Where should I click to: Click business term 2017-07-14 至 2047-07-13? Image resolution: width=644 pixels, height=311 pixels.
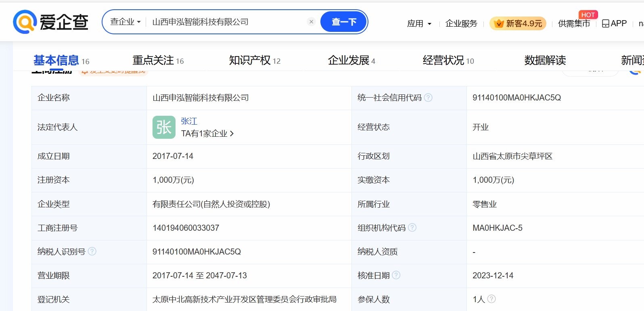click(x=199, y=276)
